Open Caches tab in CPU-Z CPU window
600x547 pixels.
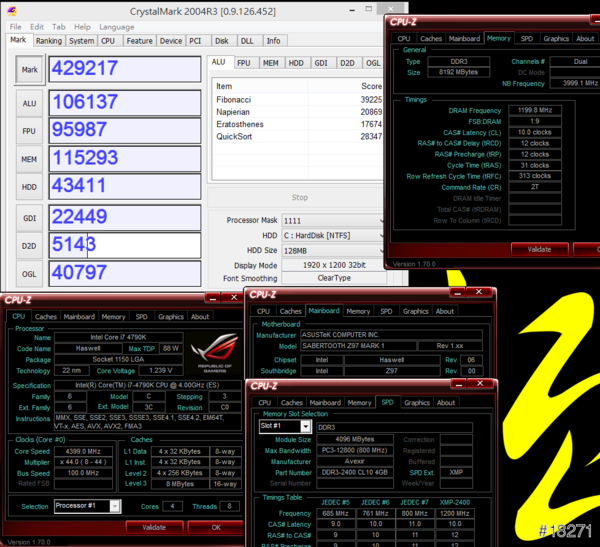click(46, 317)
